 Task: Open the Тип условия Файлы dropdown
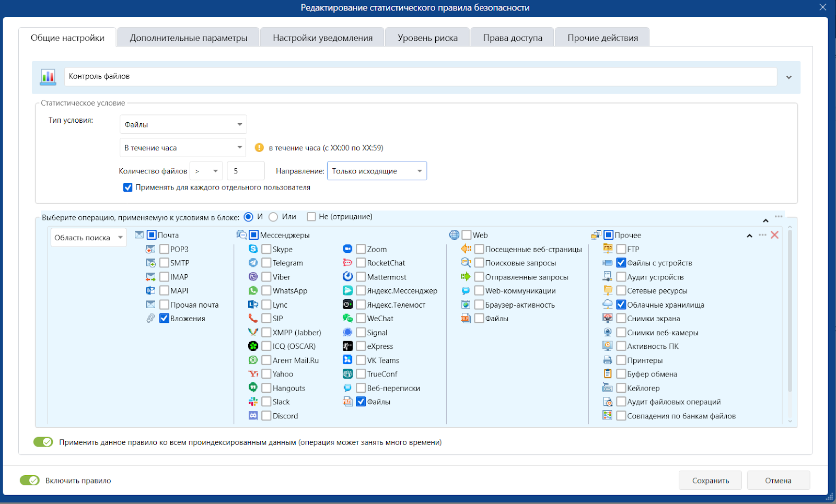pyautogui.click(x=183, y=124)
